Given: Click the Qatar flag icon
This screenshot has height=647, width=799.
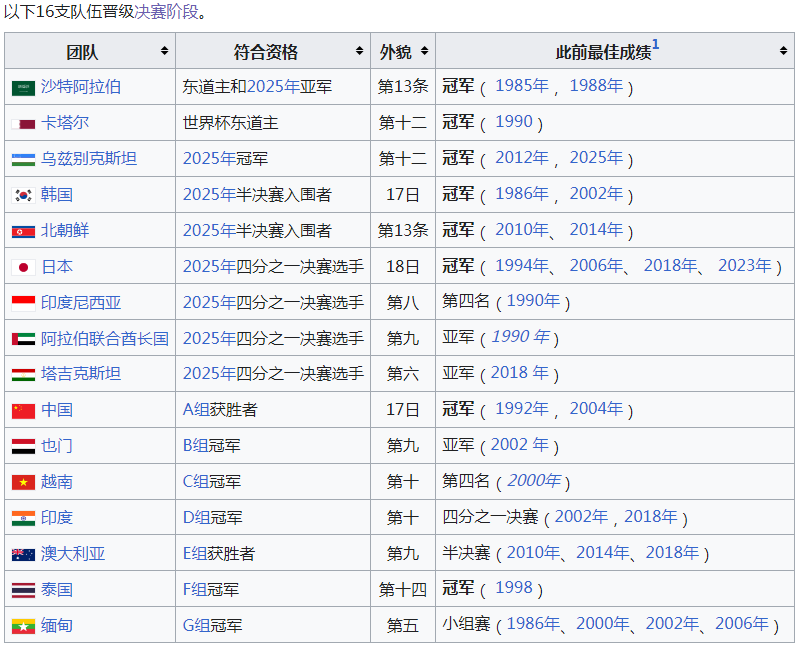Looking at the screenshot, I should (23, 123).
